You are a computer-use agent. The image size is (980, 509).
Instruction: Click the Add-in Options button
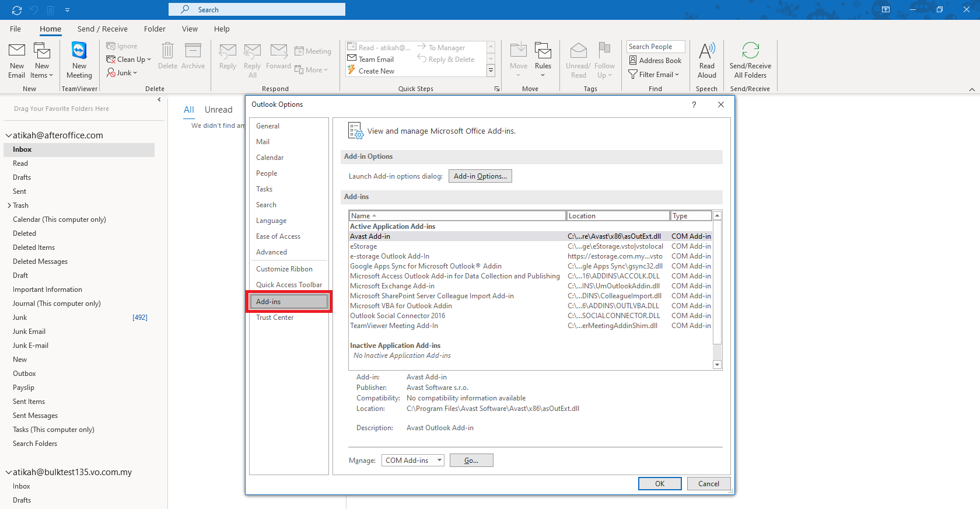480,176
